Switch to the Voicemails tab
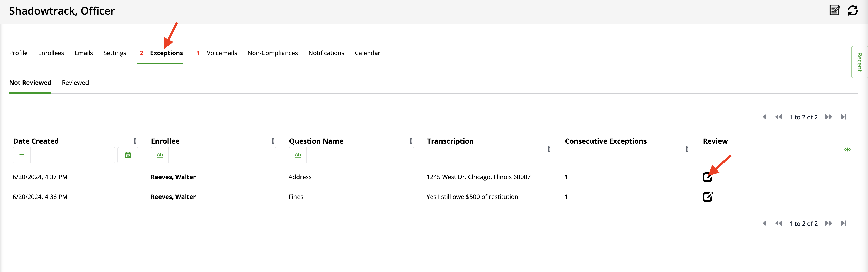Screen dimensions: 868x272 221,53
